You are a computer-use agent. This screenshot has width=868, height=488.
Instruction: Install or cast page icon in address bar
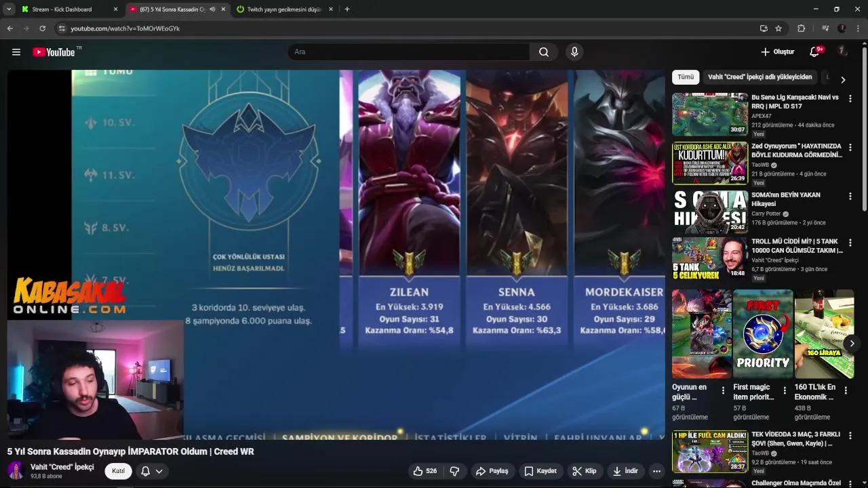tap(764, 28)
